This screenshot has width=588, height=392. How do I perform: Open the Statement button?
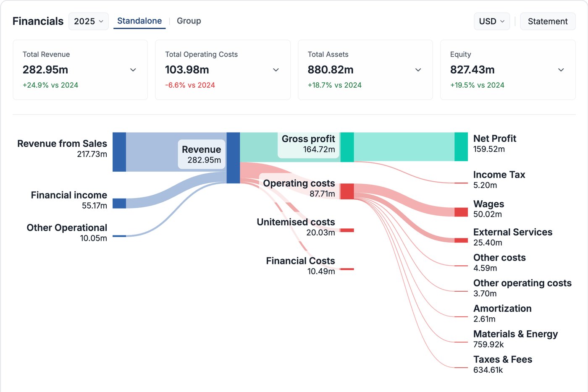[548, 21]
